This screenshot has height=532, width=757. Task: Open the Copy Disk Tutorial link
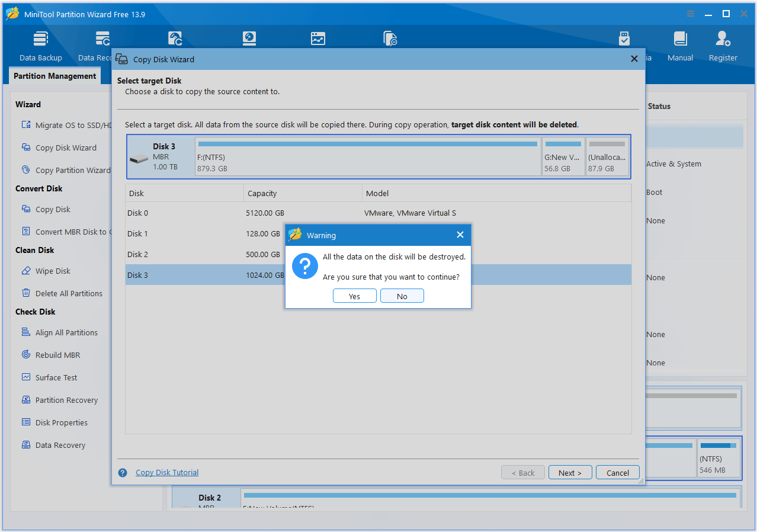point(167,473)
